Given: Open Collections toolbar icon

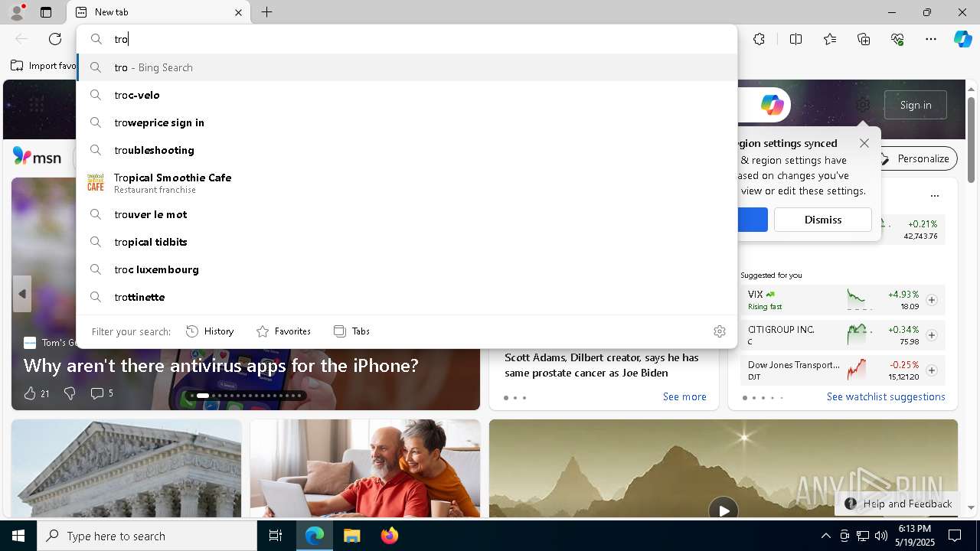Looking at the screenshot, I should [864, 39].
